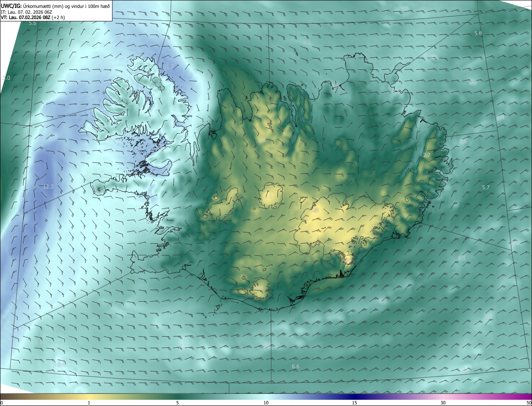This screenshot has height=406, width=532.
Task: Click the 5.6 value label near the top-left
Action: coord(33,23)
